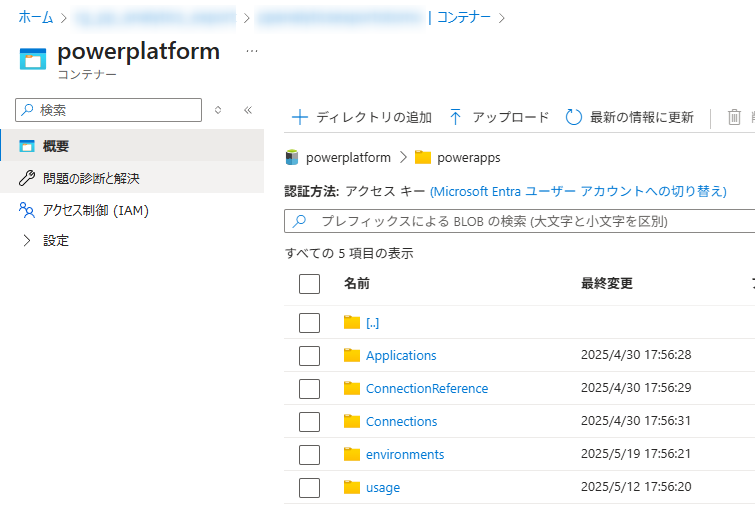The height and width of the screenshot is (523, 755).
Task: Click the powerapps folder icon in path
Action: [423, 157]
